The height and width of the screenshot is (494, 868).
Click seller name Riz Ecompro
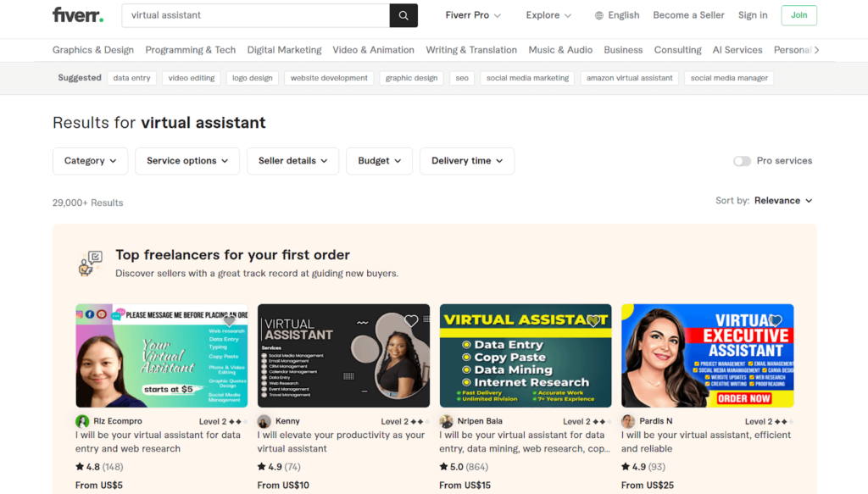click(x=117, y=421)
